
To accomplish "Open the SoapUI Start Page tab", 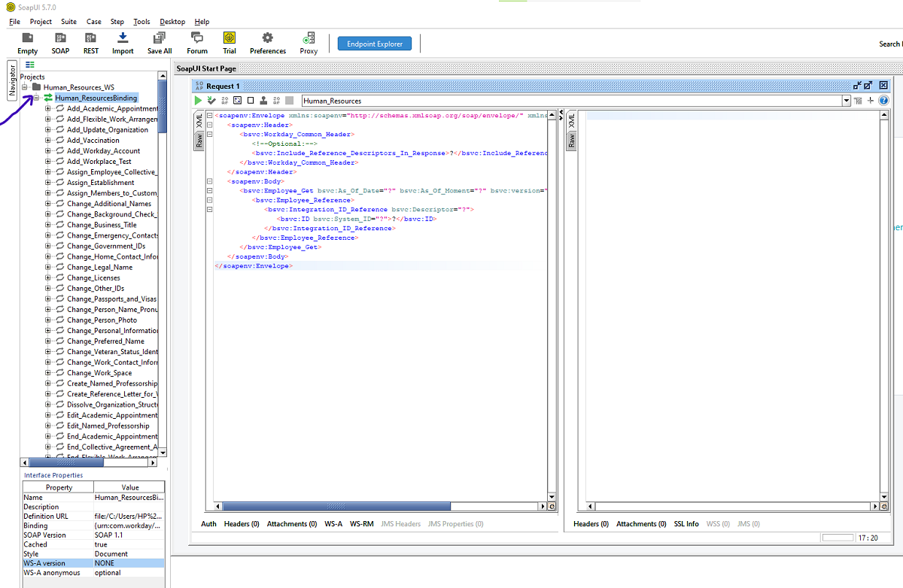I will pos(206,68).
